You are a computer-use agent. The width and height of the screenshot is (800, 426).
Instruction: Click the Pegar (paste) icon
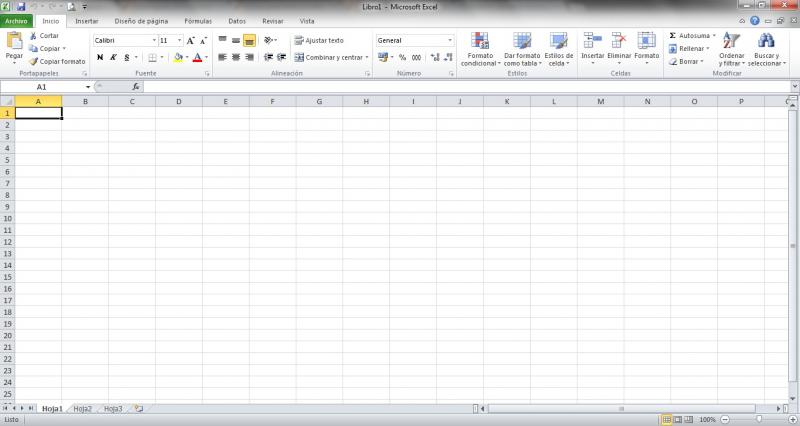[x=14, y=41]
